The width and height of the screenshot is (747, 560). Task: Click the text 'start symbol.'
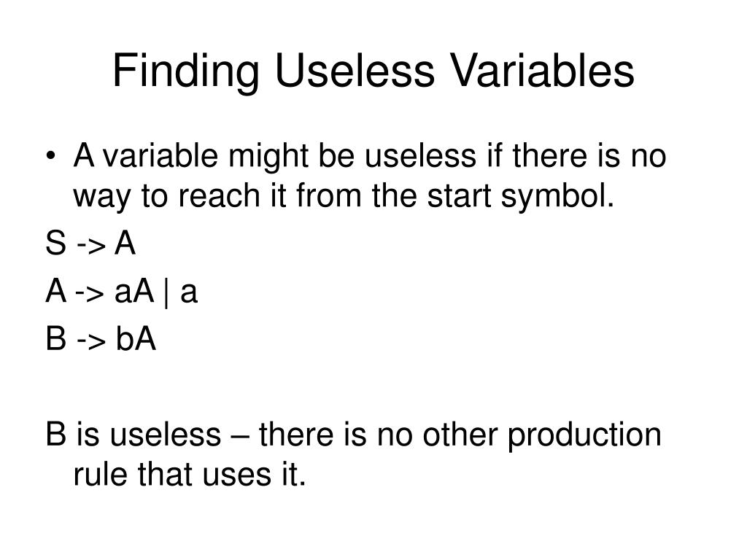520,196
